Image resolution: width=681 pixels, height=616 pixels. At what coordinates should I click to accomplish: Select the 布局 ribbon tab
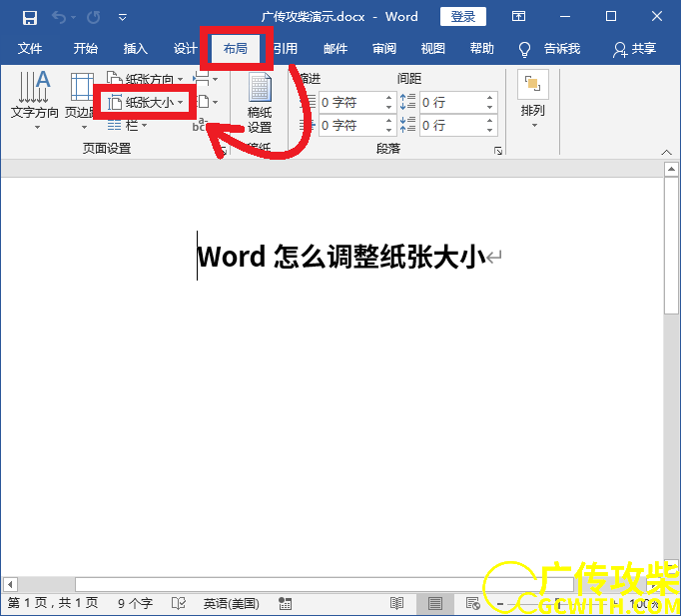(x=236, y=48)
